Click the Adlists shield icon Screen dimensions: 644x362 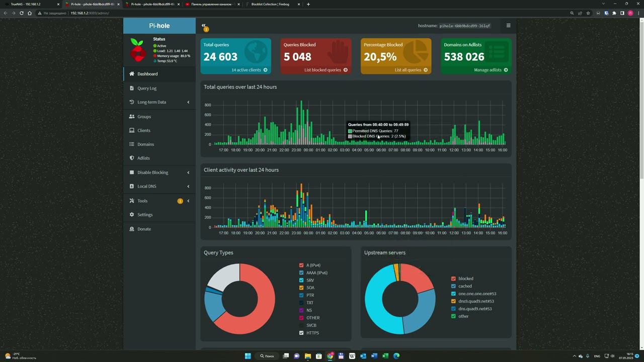[132, 158]
